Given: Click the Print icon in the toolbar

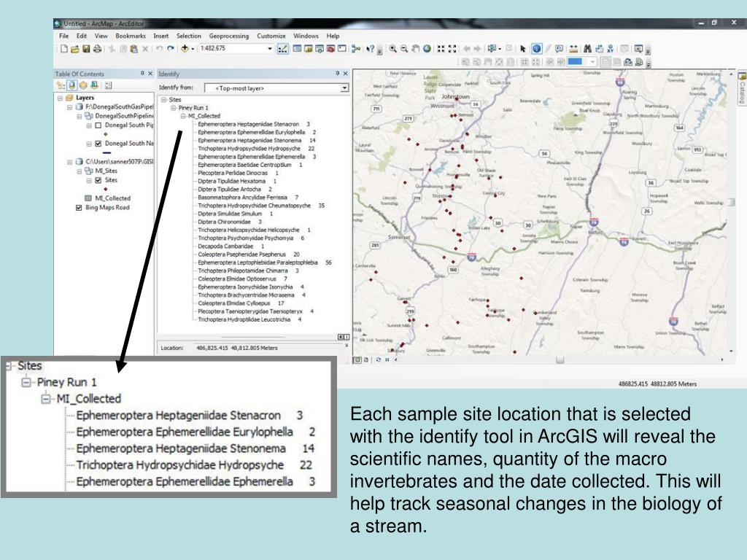Looking at the screenshot, I should 97,49.
